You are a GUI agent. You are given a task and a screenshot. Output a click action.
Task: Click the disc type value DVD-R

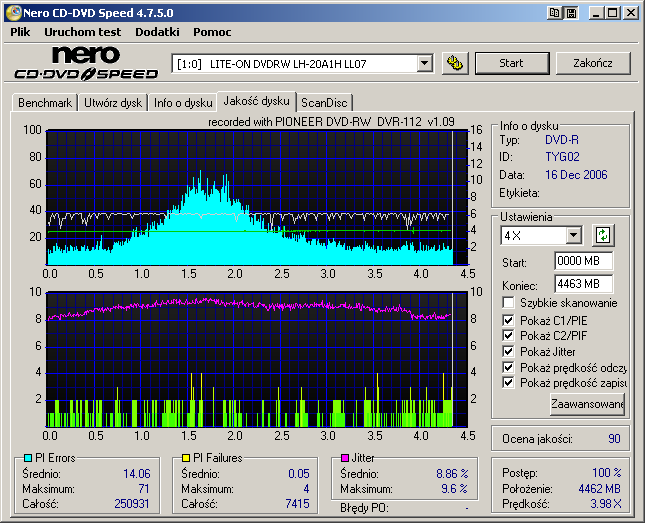(x=562, y=140)
